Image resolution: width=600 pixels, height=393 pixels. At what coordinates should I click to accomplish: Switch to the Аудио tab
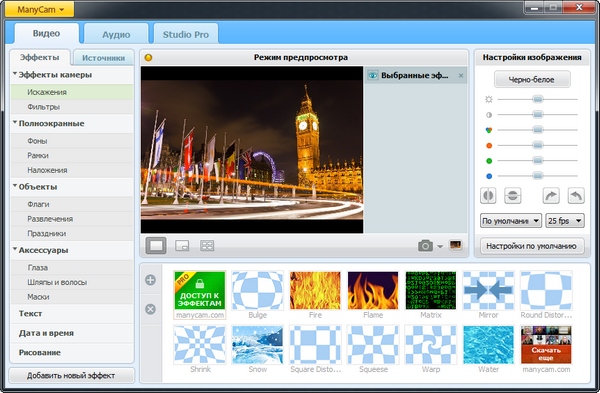[116, 34]
